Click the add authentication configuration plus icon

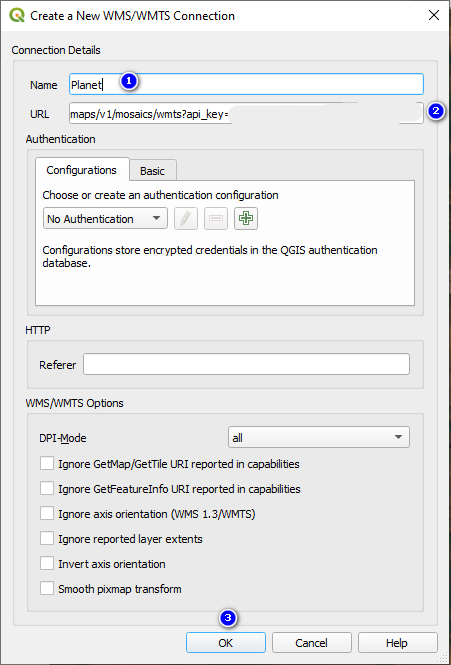tap(246, 219)
